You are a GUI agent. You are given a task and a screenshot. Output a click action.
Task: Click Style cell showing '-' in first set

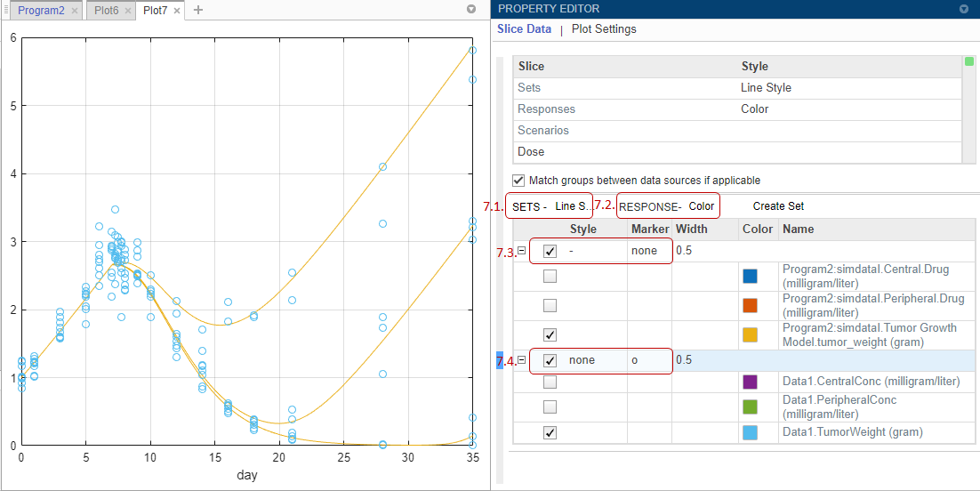[x=596, y=251]
